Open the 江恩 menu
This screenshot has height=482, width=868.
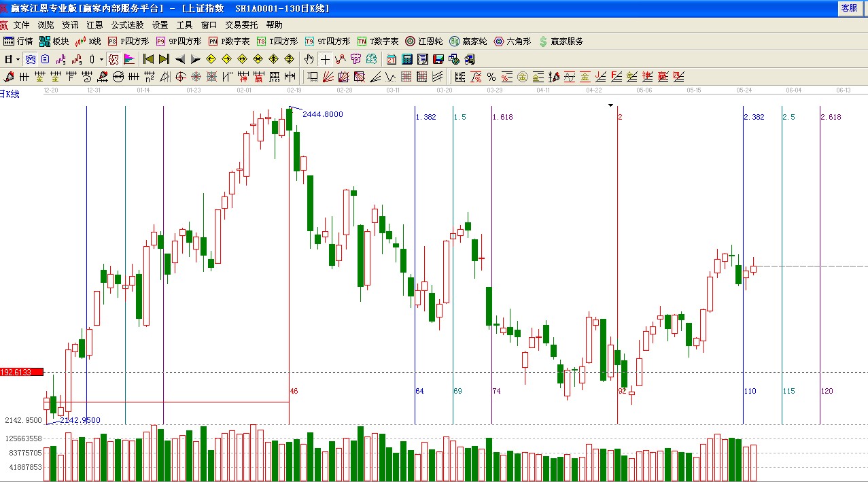tap(94, 25)
